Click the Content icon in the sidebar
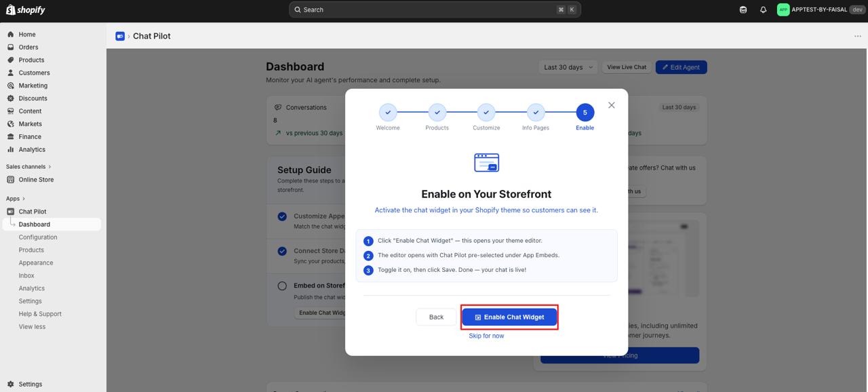Screen dimensions: 868x392 (10, 111)
